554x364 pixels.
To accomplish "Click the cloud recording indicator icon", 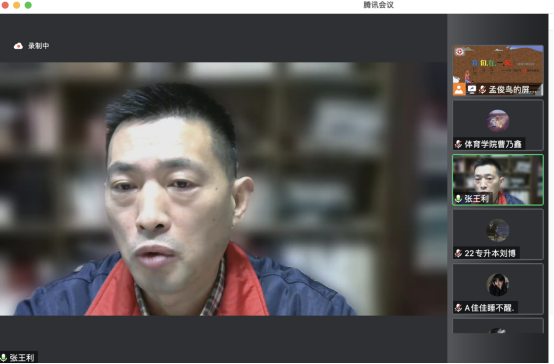I will [18, 46].
